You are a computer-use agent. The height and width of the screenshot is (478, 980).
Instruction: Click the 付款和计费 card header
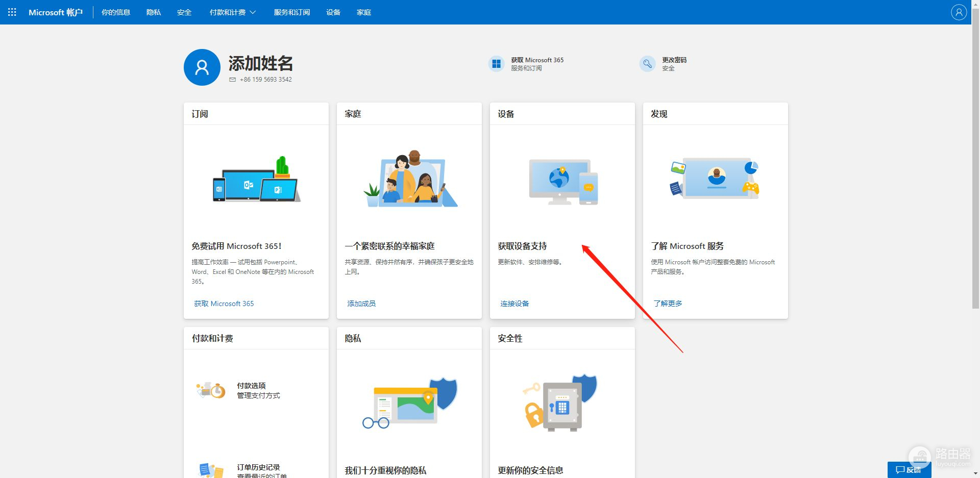tap(212, 338)
